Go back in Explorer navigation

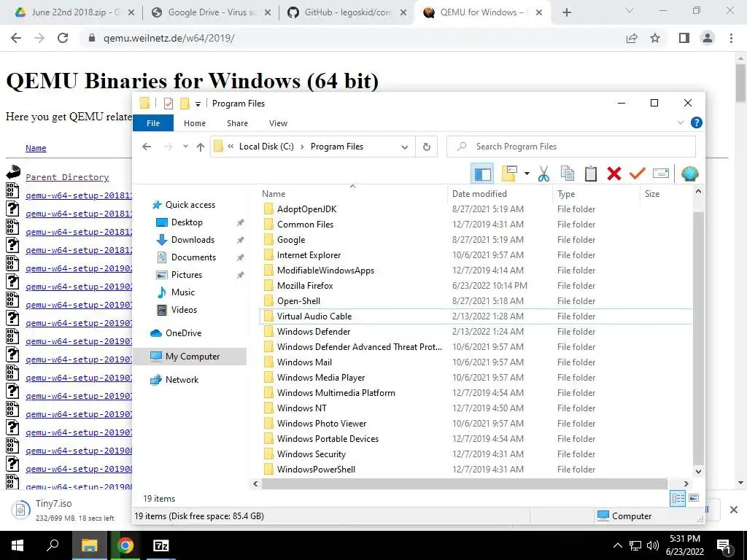(147, 147)
